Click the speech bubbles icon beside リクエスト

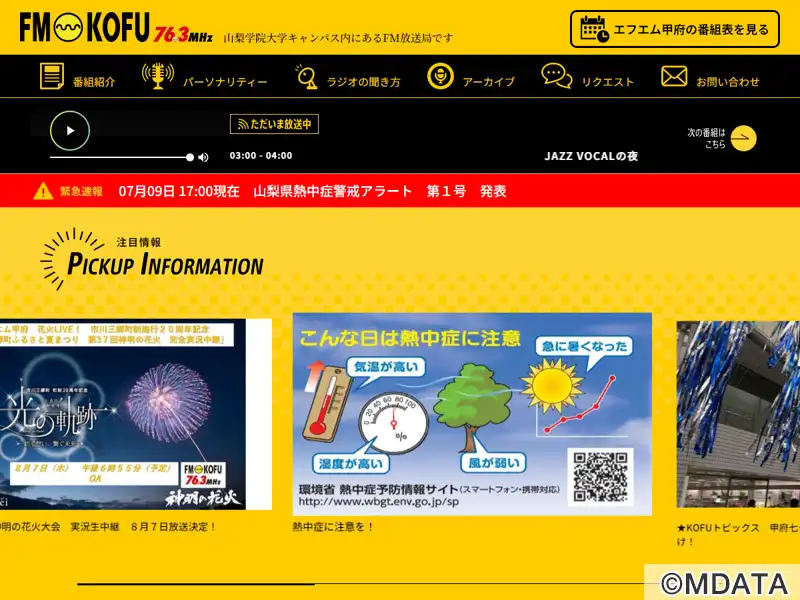(557, 76)
